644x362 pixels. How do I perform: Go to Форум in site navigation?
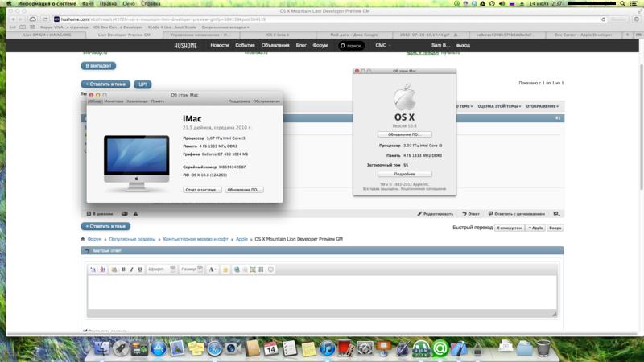coord(320,46)
